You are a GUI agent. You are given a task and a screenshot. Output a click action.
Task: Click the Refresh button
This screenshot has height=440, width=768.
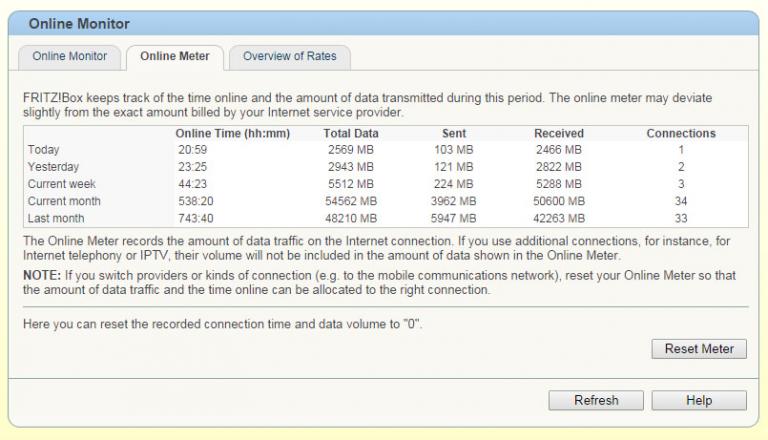pyautogui.click(x=596, y=400)
